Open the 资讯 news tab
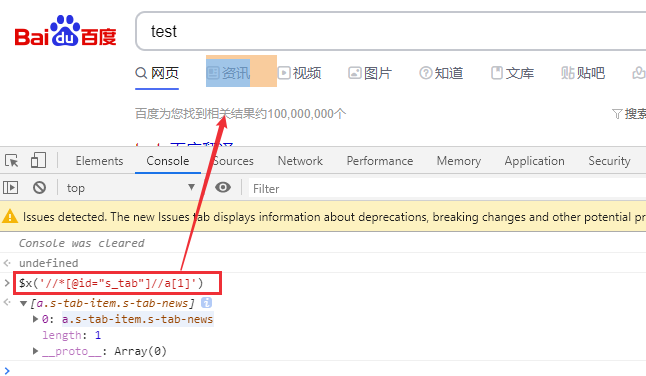646x376 pixels. (x=228, y=73)
